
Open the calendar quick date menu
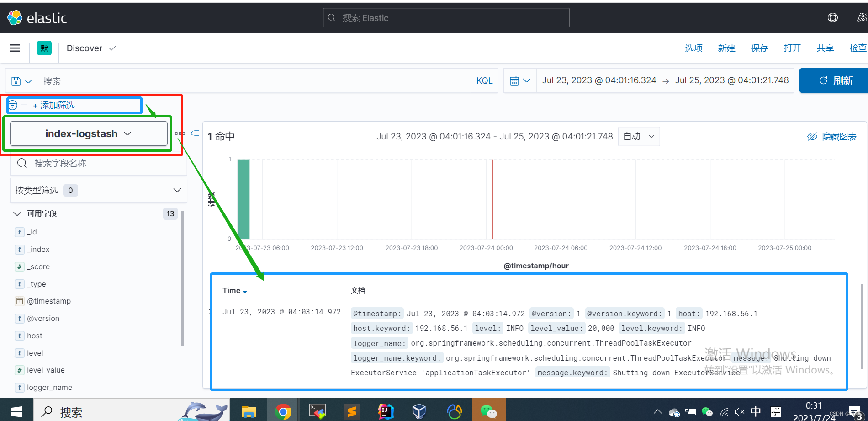(x=520, y=80)
